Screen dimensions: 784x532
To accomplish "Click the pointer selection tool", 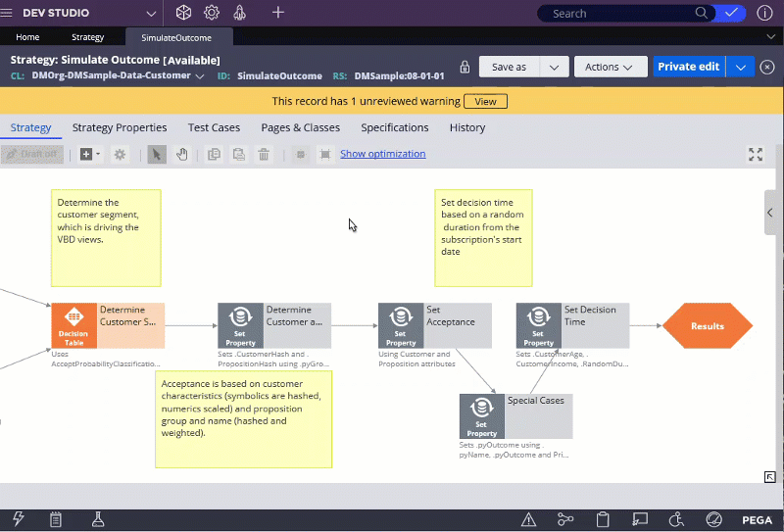I will pyautogui.click(x=157, y=154).
